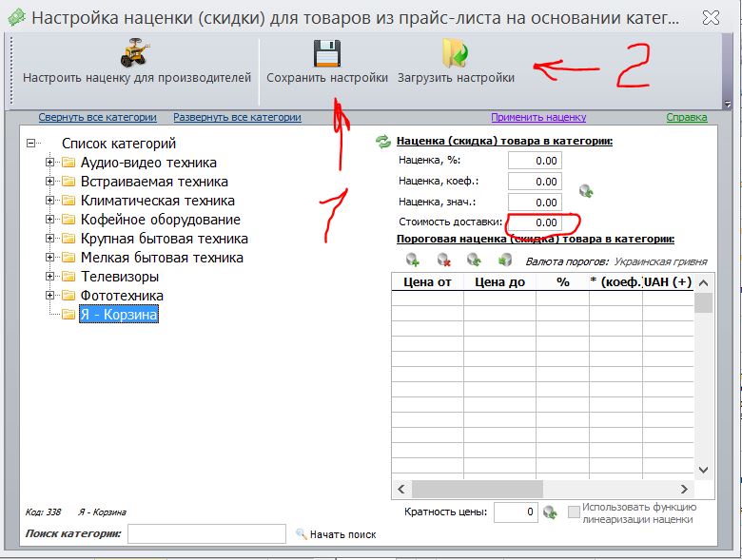
Task: Open 'Свернуть все категории' link
Action: tap(97, 117)
